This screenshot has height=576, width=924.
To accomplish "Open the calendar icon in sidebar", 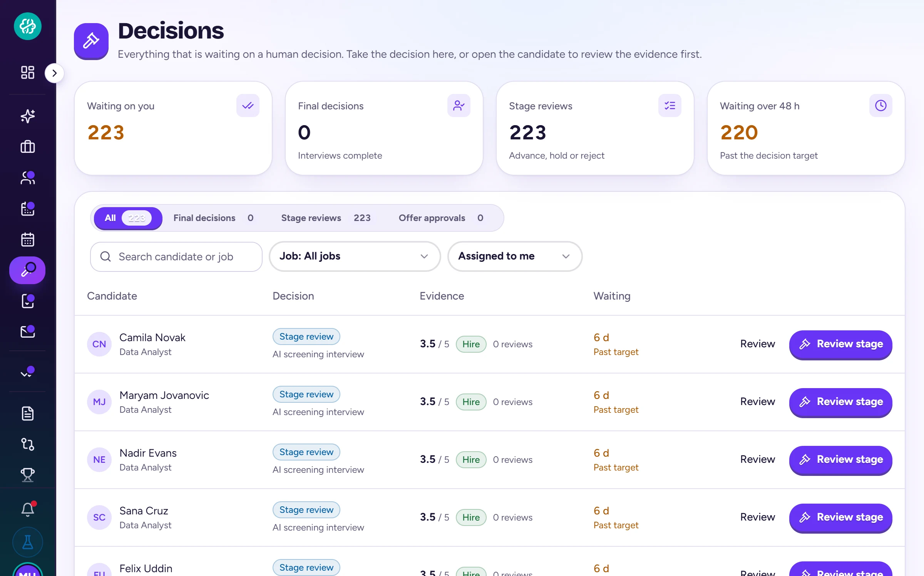I will [27, 239].
